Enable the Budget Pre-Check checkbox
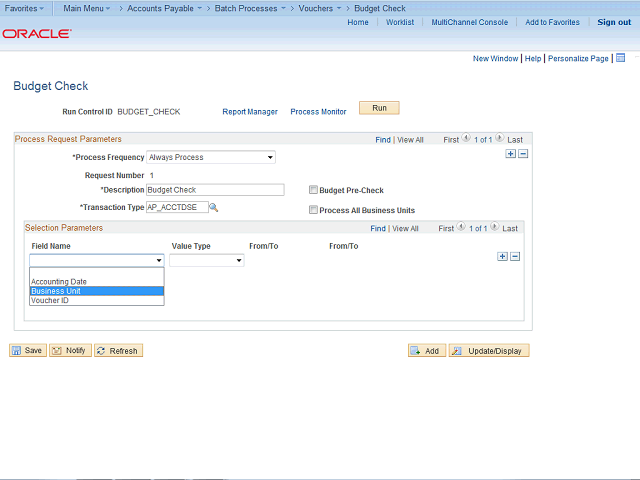Image resolution: width=640 pixels, height=480 pixels. 313,190
